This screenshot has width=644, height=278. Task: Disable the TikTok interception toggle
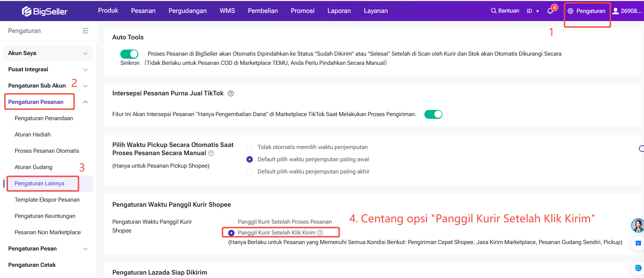[x=433, y=114]
